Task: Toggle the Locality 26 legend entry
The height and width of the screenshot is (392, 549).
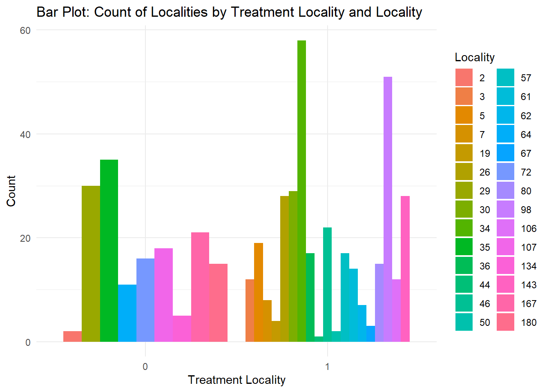Action: (x=464, y=172)
